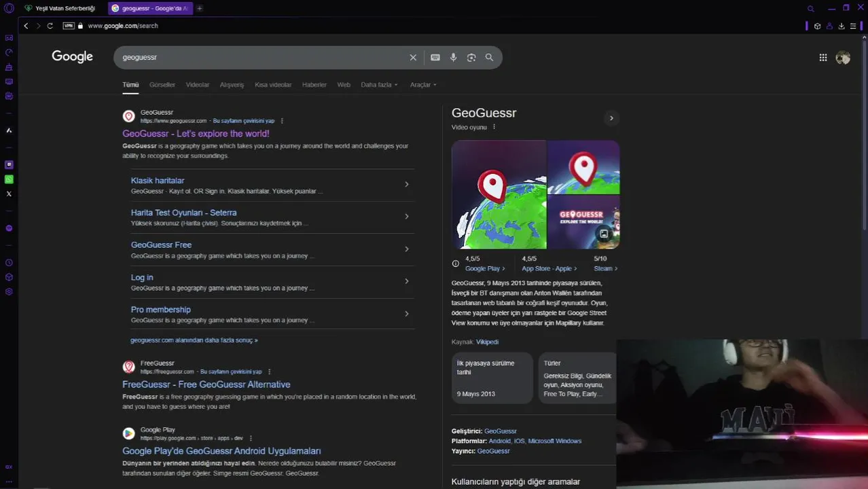868x489 pixels.
Task: Click the padlock site info icon
Action: 80,26
